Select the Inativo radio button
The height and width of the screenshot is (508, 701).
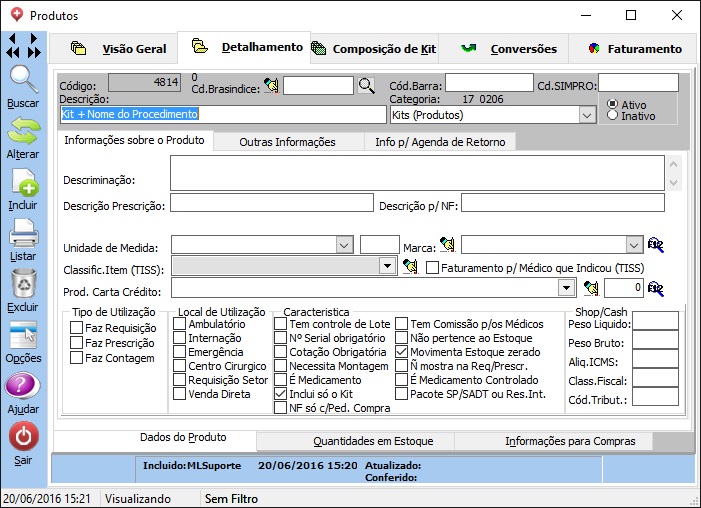tap(613, 116)
